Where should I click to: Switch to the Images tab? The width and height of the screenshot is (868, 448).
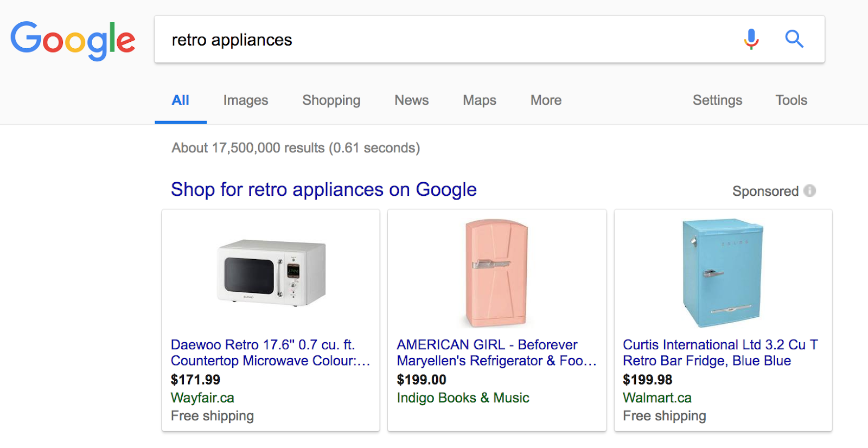pyautogui.click(x=246, y=100)
